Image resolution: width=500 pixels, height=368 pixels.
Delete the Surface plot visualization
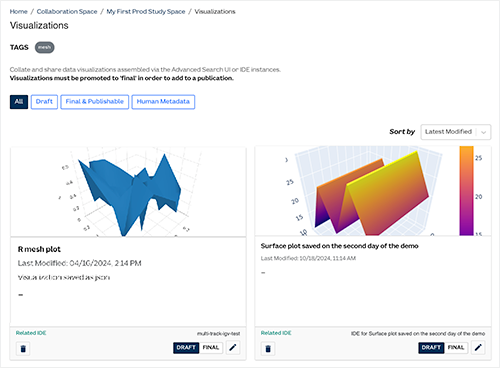coord(268,349)
